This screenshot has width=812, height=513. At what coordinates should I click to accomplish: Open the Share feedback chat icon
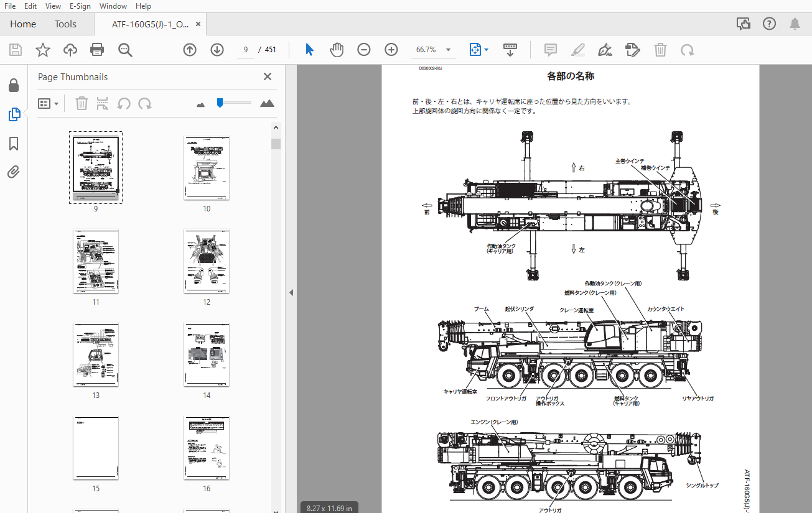click(x=743, y=24)
